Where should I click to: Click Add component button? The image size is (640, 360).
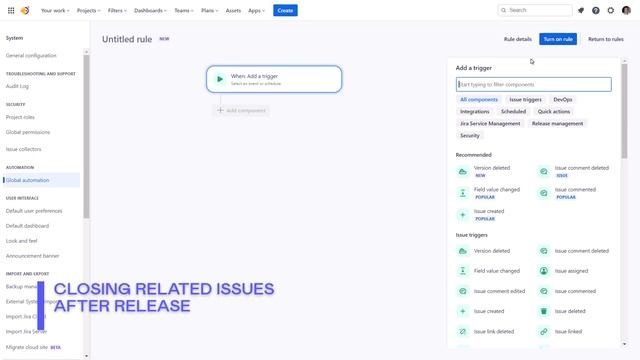(x=241, y=110)
